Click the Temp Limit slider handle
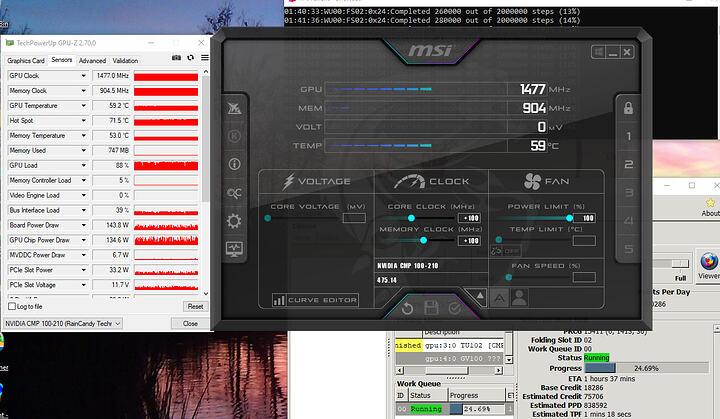Screen dimensions: 720x419 [x=499, y=240]
